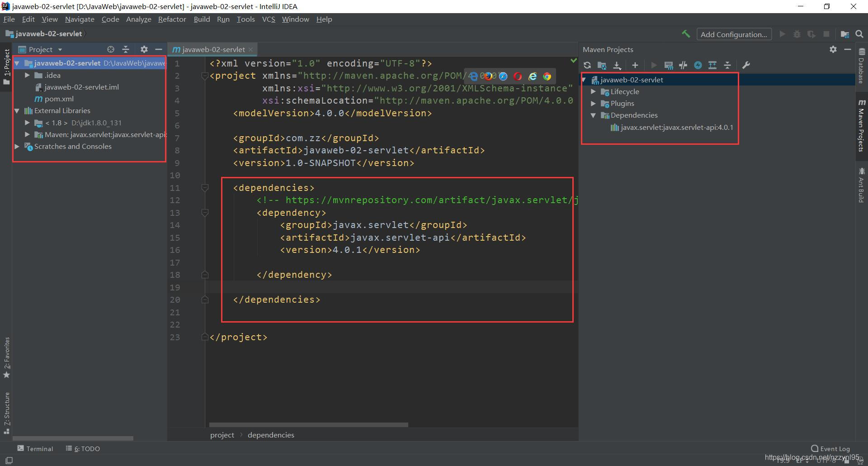Expand the .idea folder in Project tree

[x=27, y=75]
